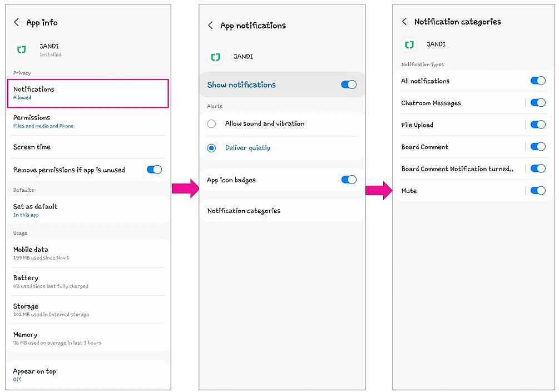
Task: Turn off the Mute category toggle
Action: [x=538, y=191]
